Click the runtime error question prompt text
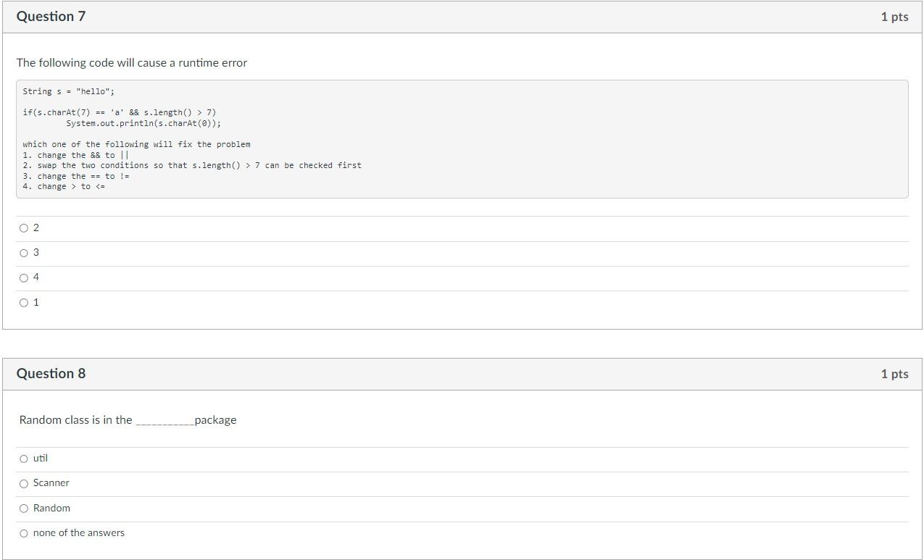Image resolution: width=924 pixels, height=560 pixels. point(131,63)
